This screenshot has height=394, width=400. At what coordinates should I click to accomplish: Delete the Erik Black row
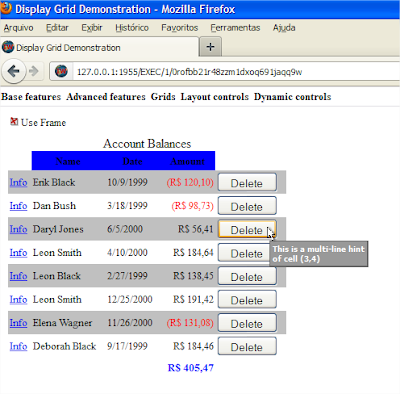[x=247, y=182]
